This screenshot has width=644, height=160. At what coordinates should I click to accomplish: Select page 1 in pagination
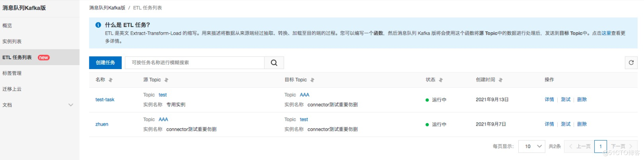[601, 146]
